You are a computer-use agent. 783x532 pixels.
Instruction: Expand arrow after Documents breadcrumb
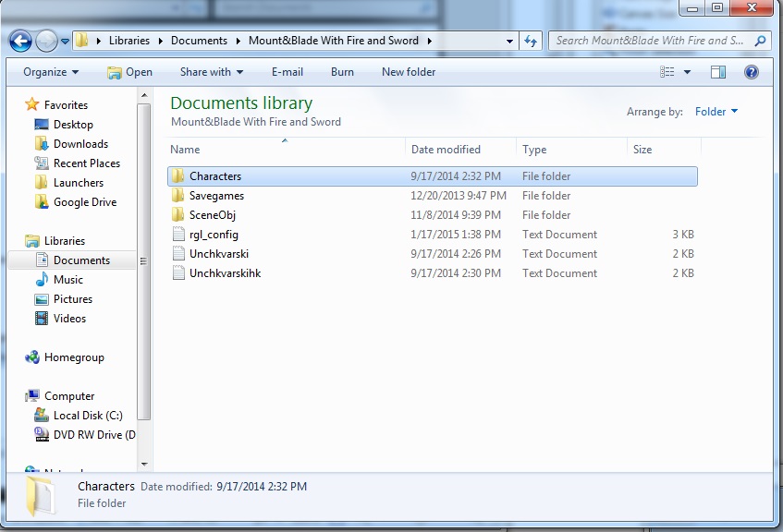click(239, 41)
